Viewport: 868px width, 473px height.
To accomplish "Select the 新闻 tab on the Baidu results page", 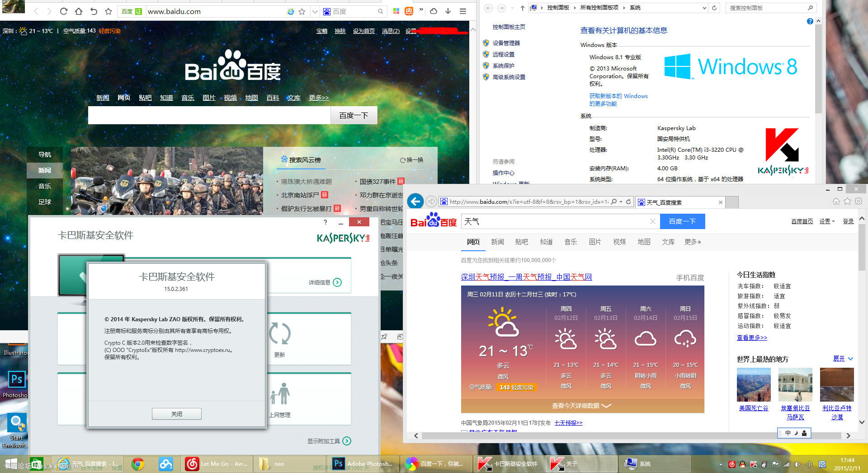I will coord(497,242).
